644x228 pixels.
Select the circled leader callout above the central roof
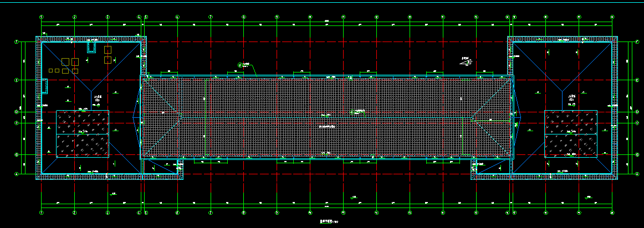[x=240, y=65]
